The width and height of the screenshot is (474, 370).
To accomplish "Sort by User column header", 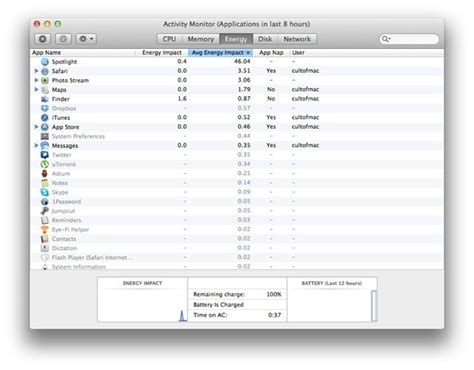I will coord(298,53).
